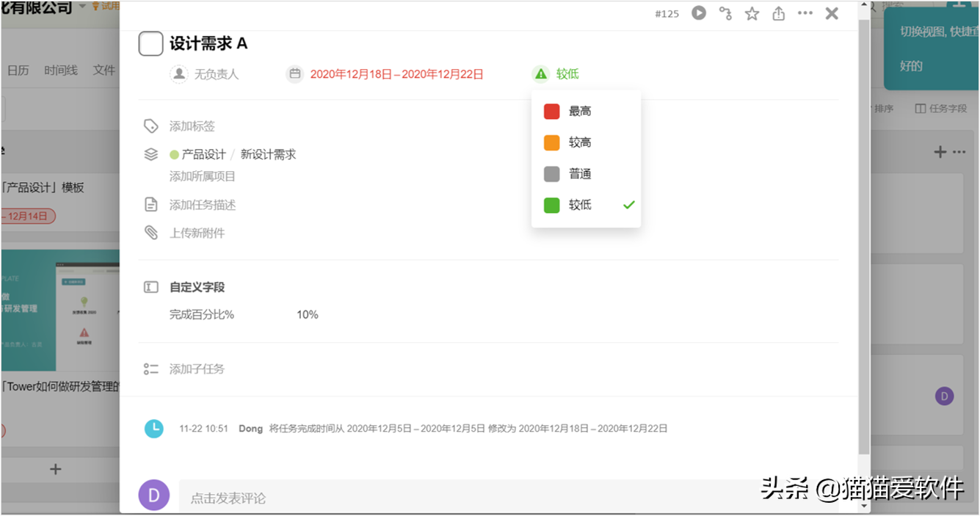Click the subtask icon beside 添加子任务
980x516 pixels.
(151, 368)
